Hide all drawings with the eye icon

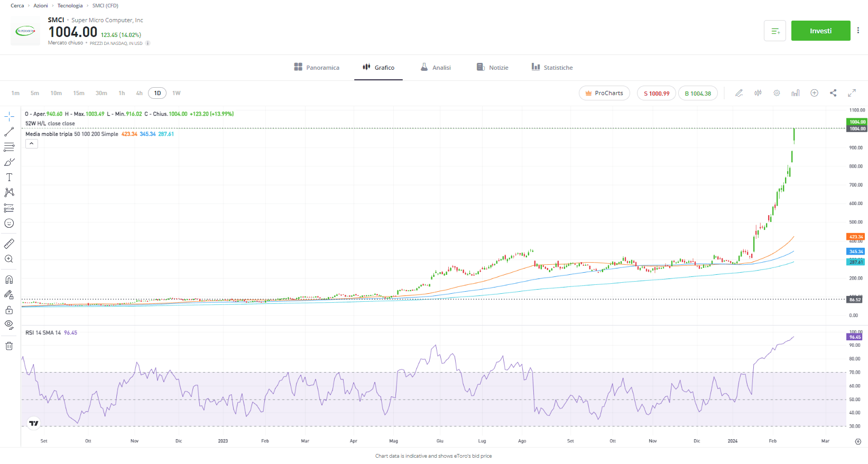point(9,325)
